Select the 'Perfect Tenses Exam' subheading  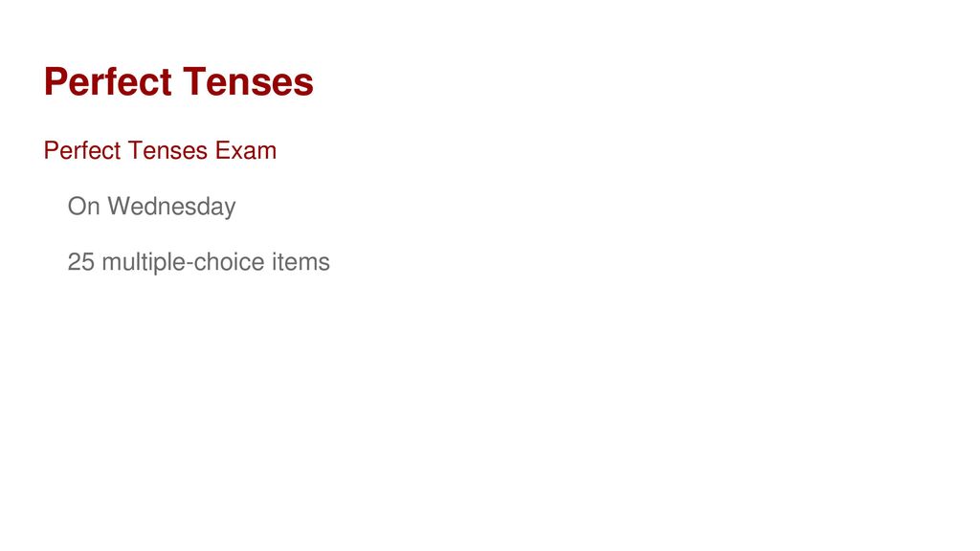click(160, 150)
